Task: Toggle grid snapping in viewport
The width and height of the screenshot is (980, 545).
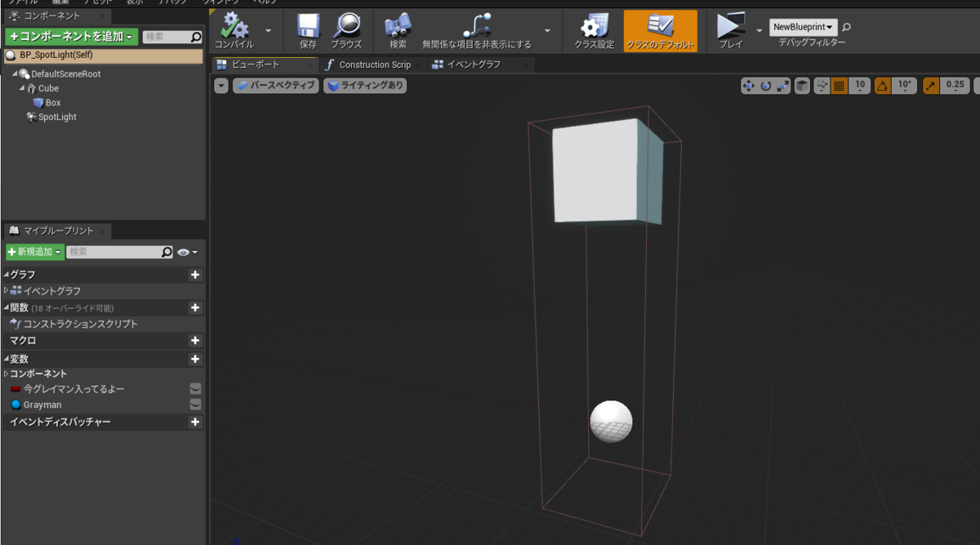Action: point(839,86)
